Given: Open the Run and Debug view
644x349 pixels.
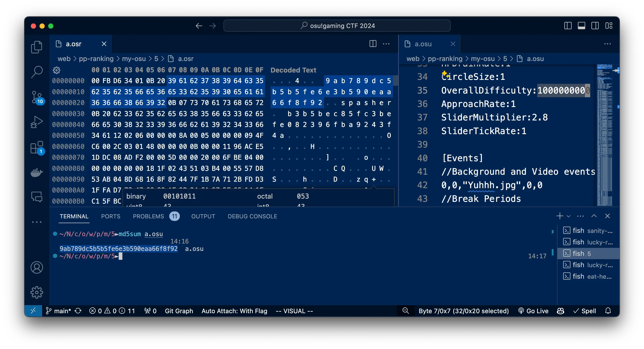Looking at the screenshot, I should point(36,122).
